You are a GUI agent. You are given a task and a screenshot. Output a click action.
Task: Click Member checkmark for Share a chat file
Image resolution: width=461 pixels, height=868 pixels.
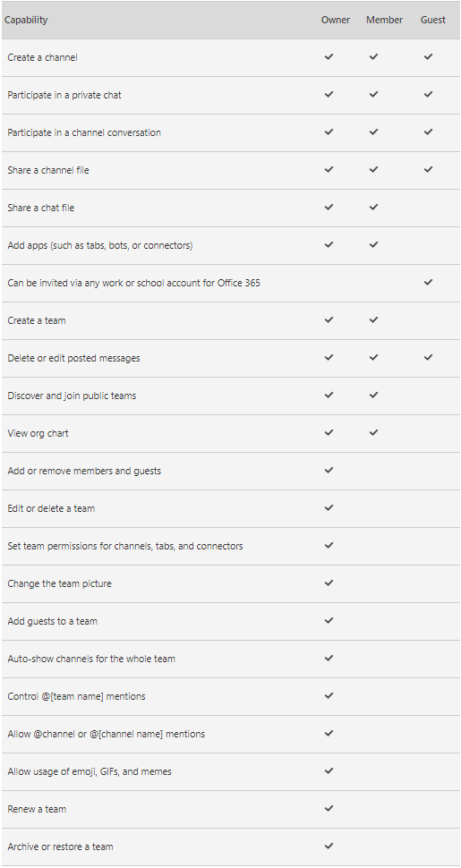pyautogui.click(x=373, y=207)
